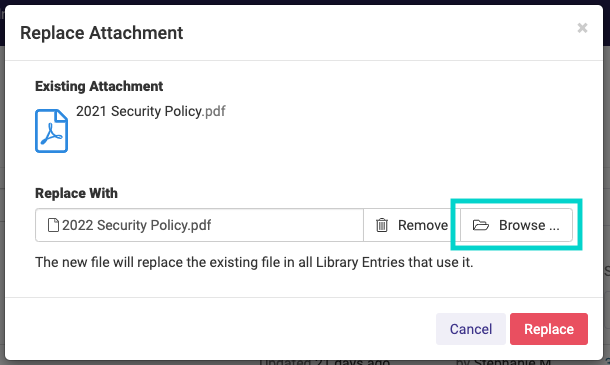Click the Replace Attachment dialog title
Screen dimensions: 610x365
click(x=102, y=33)
